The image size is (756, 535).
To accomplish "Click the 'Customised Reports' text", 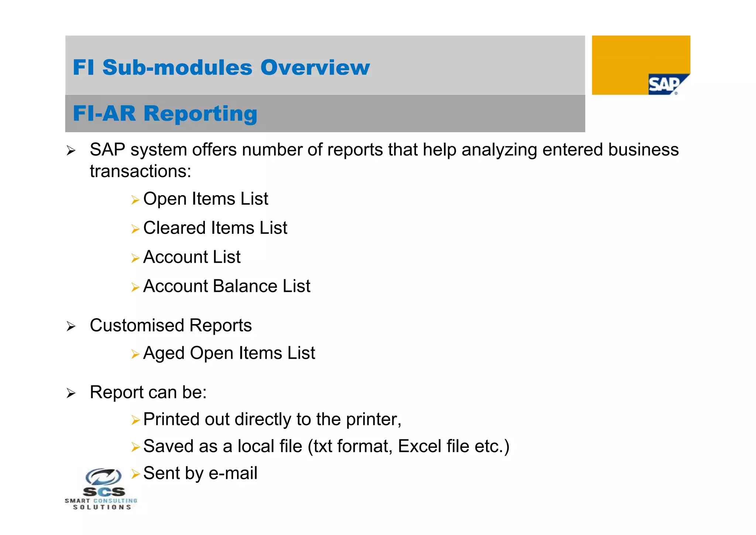I will (171, 326).
